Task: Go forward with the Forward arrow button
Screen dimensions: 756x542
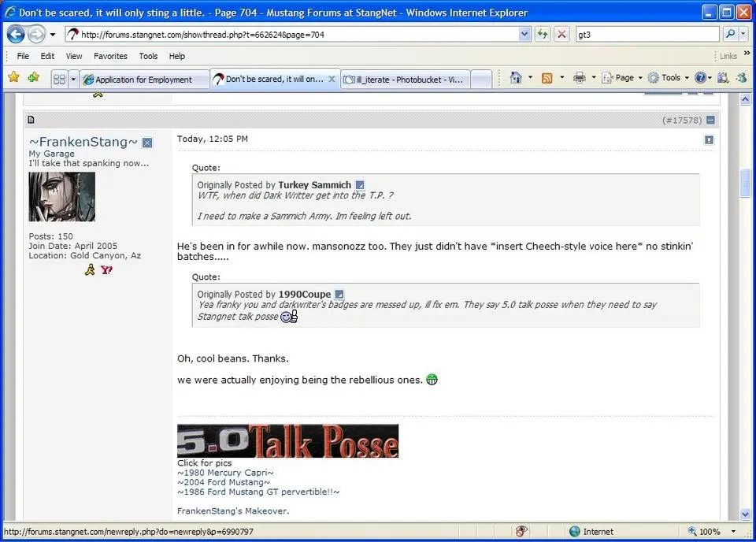Action: pyautogui.click(x=36, y=34)
